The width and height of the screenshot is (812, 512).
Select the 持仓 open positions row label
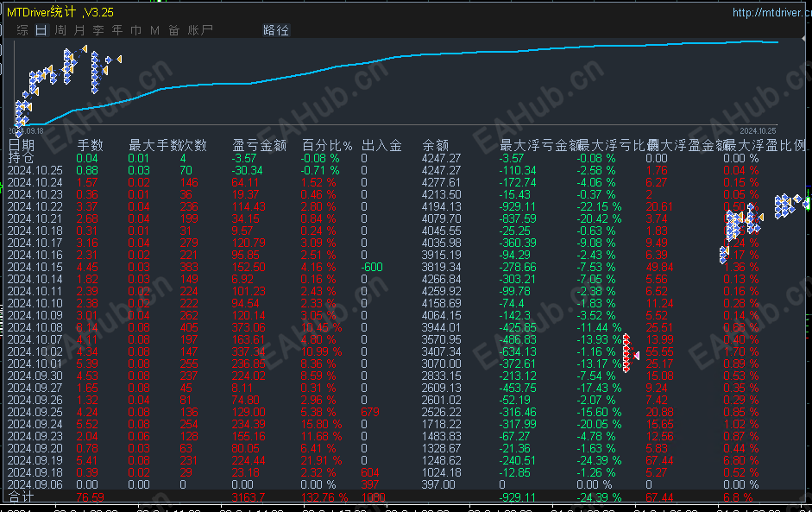pyautogui.click(x=22, y=157)
